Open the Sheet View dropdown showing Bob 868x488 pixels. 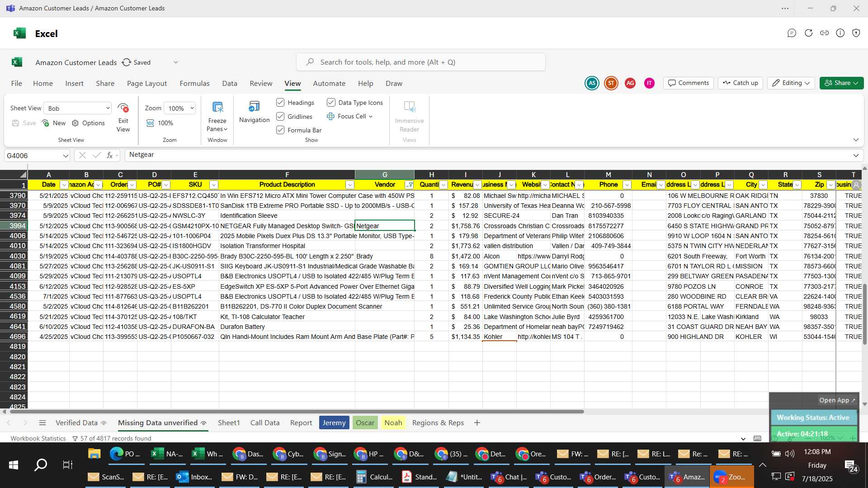[x=77, y=108]
